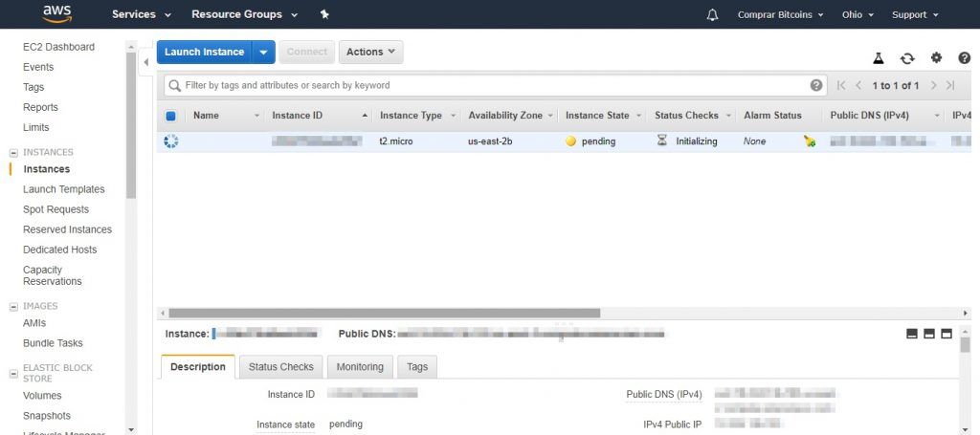
Task: Collapse the ELASTIC BLOCK STORE section
Action: [13, 374]
